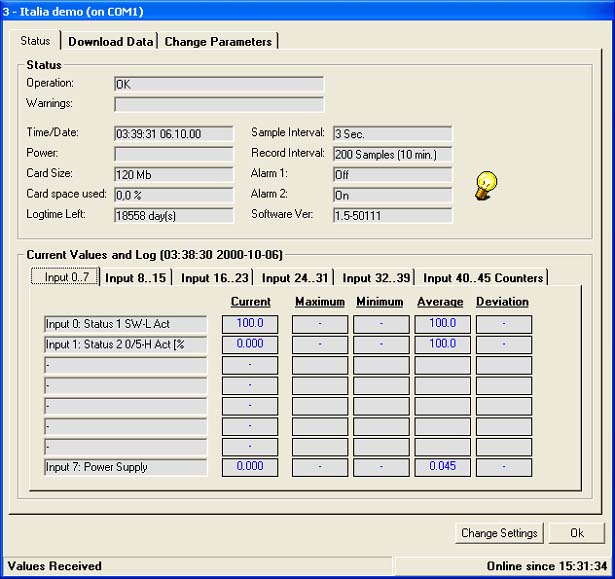The height and width of the screenshot is (579, 615).
Task: Click the Alarm 2 status field
Action: pyautogui.click(x=392, y=195)
